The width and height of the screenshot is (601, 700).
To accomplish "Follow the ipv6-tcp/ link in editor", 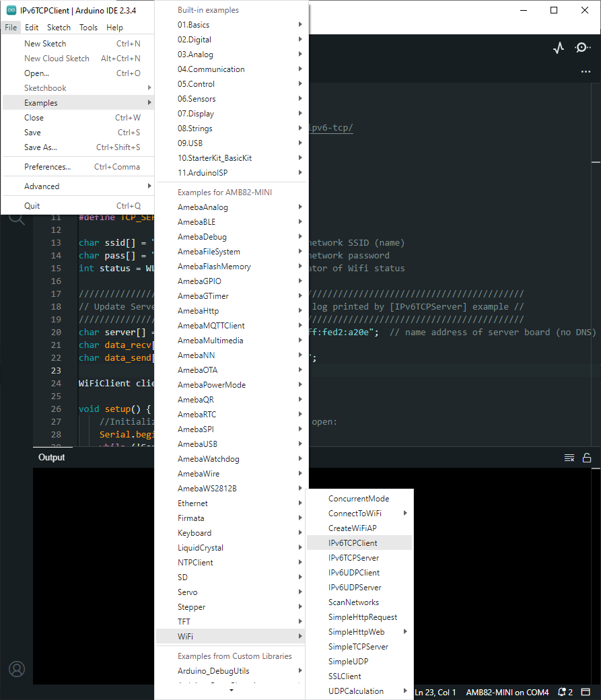I will (x=330, y=128).
